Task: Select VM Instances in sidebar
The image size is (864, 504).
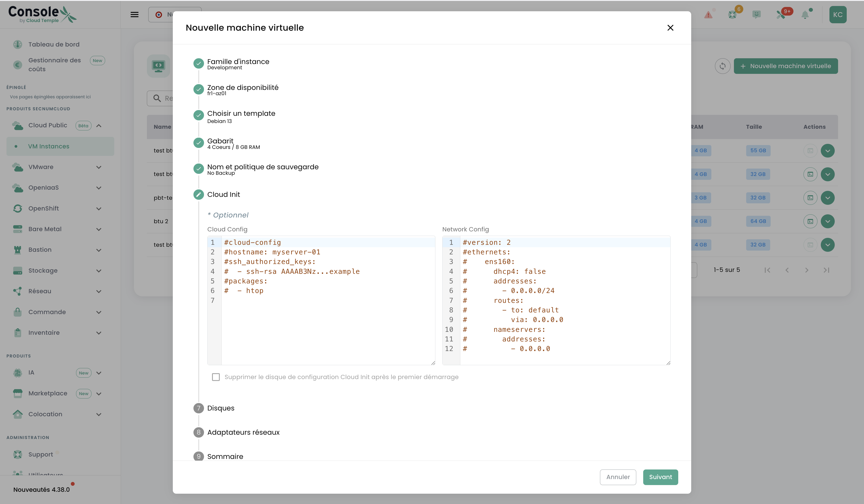Action: click(x=60, y=146)
